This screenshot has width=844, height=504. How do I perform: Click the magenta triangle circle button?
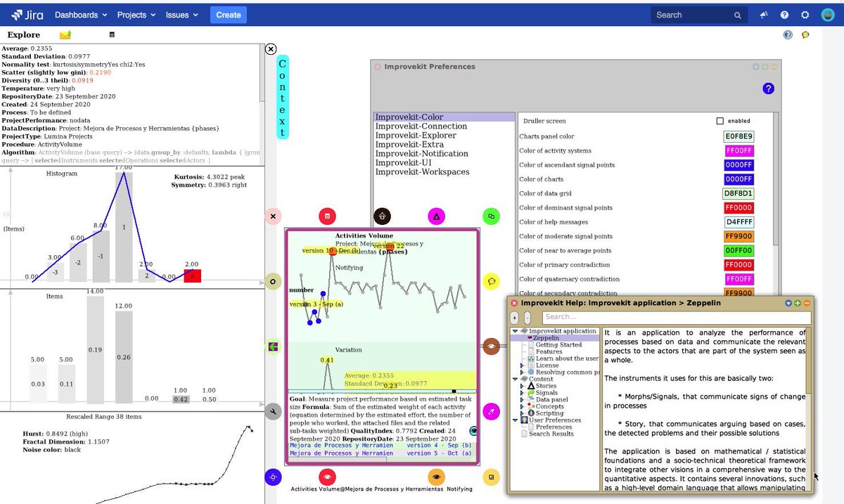436,216
